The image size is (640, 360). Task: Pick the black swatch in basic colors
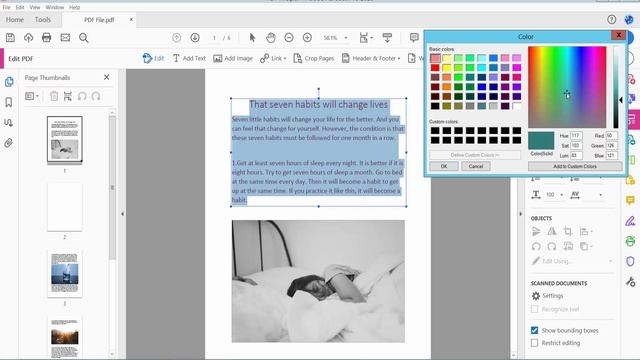tap(435, 106)
